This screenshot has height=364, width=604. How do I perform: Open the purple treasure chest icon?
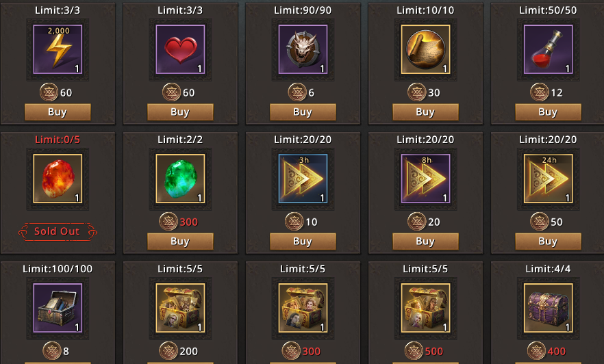pos(548,308)
